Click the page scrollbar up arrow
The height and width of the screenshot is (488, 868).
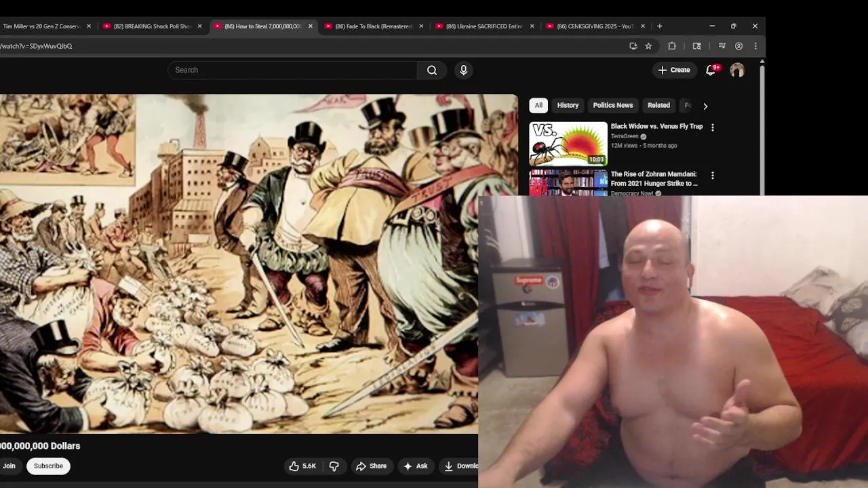(x=762, y=62)
